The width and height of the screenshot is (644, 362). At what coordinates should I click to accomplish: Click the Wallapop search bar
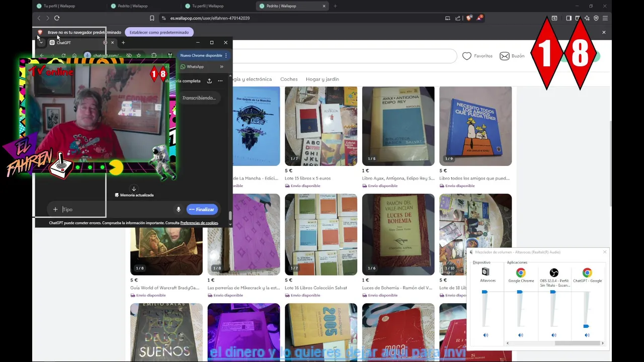click(345, 56)
